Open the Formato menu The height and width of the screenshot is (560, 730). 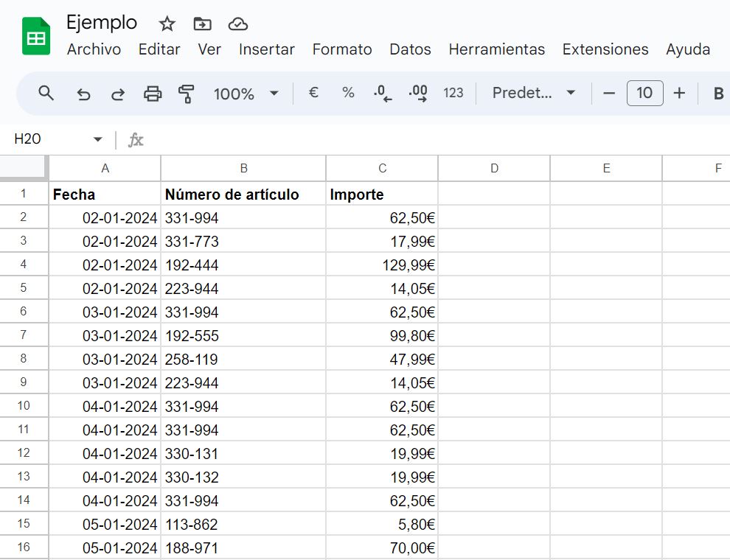(x=342, y=49)
